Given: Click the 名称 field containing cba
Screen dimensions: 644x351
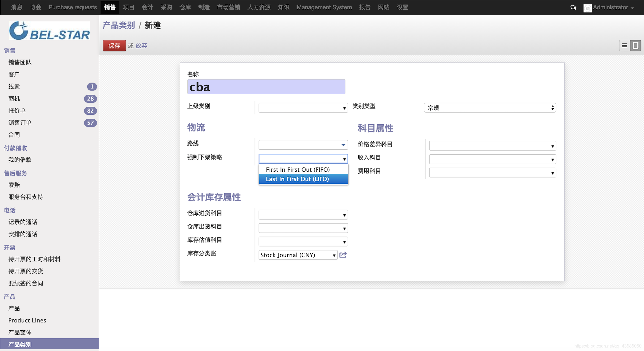Looking at the screenshot, I should pos(266,87).
